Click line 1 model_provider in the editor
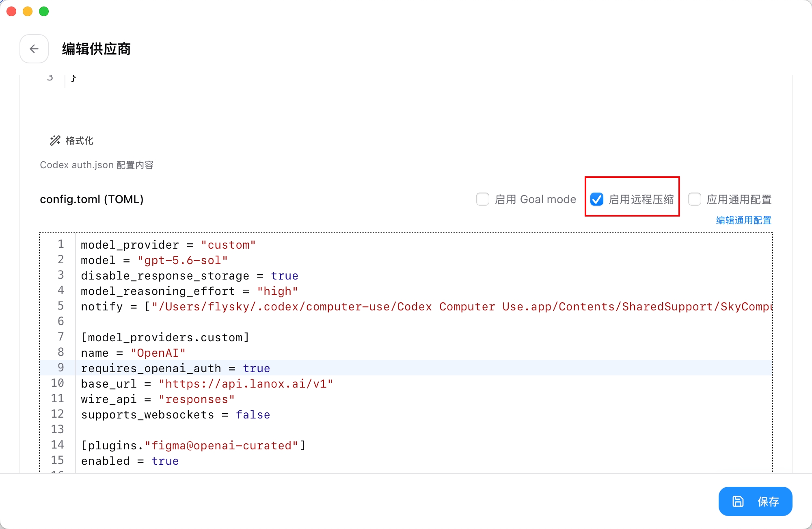812x529 pixels. pyautogui.click(x=168, y=245)
